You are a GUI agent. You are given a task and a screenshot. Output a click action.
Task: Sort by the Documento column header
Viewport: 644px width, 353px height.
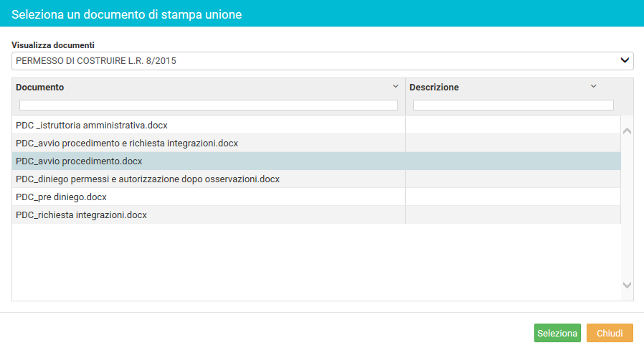[x=40, y=87]
